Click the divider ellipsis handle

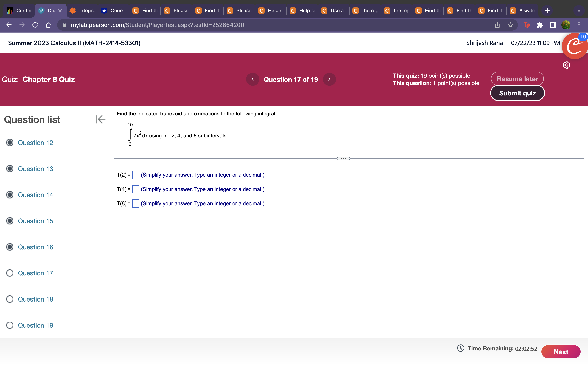coord(343,159)
